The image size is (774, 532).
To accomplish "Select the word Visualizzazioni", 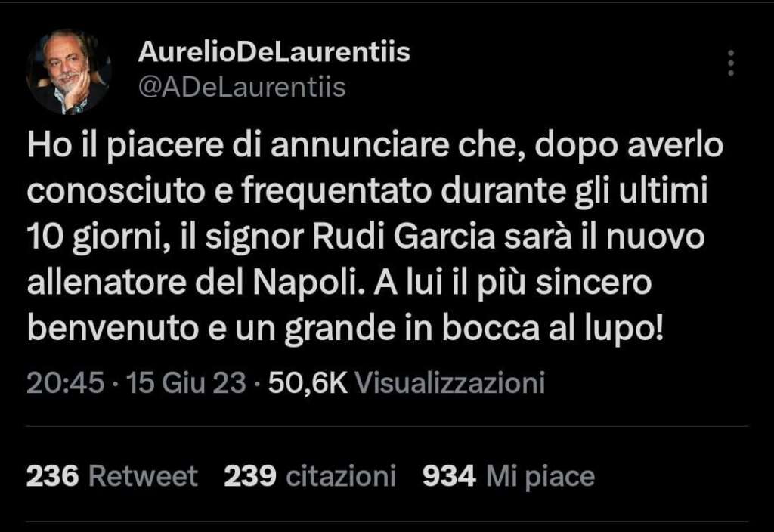I will [450, 382].
